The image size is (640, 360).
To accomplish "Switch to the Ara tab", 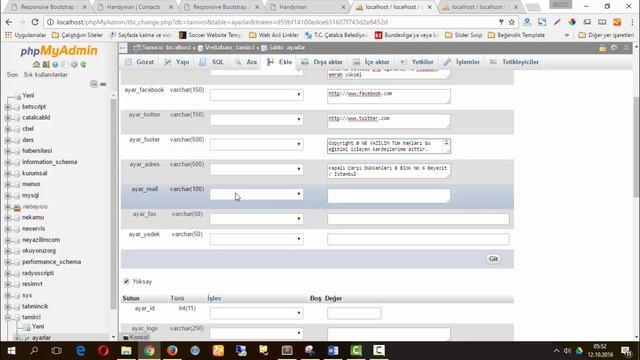I will coord(246,62).
